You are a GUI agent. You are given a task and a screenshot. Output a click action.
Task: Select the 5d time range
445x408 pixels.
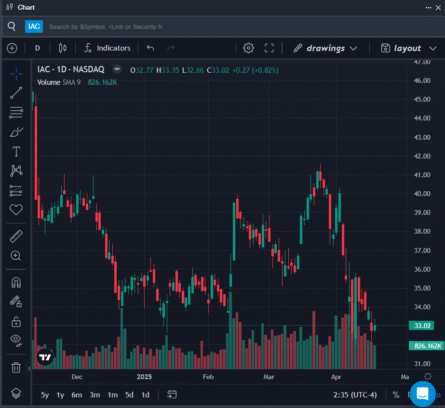pyautogui.click(x=129, y=395)
